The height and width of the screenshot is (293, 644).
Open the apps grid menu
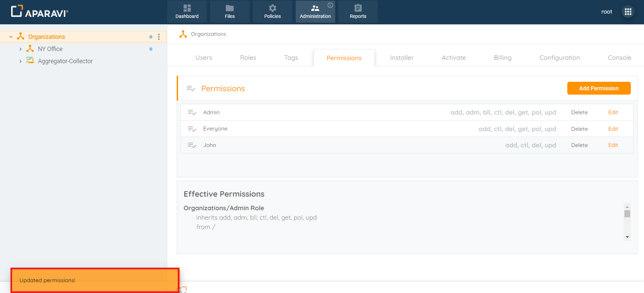point(628,12)
